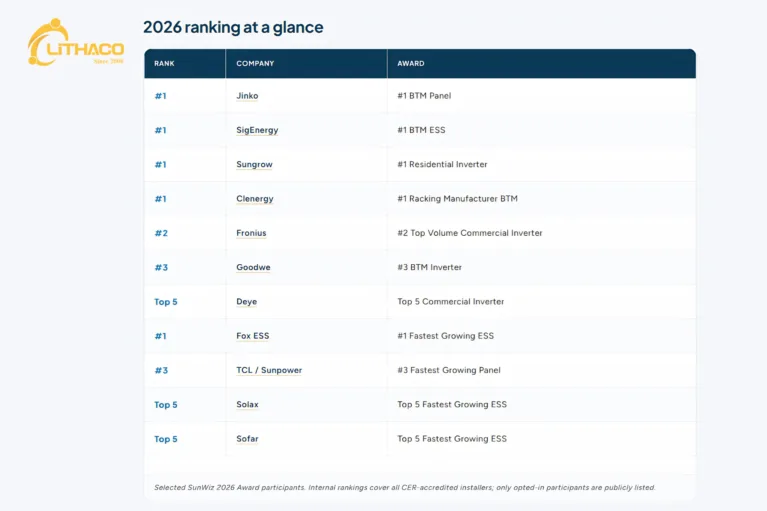Click the Top 5 rank for Deye
The height and width of the screenshot is (511, 767).
(x=166, y=302)
